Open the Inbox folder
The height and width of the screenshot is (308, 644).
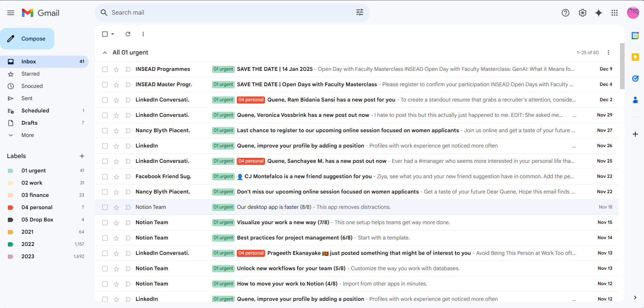44,62
